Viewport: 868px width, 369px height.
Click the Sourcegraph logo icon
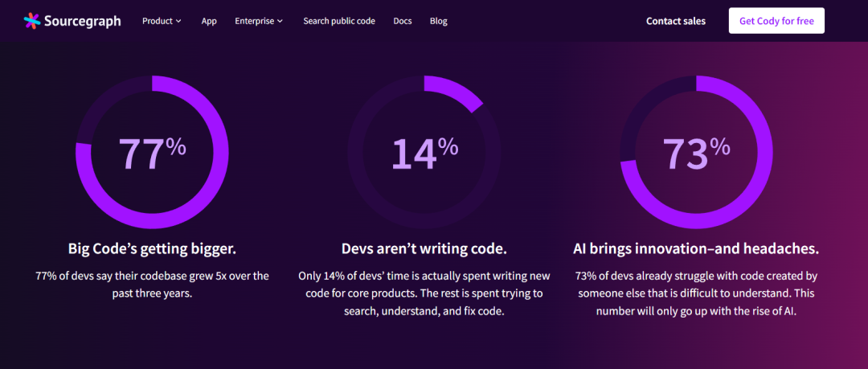click(32, 21)
